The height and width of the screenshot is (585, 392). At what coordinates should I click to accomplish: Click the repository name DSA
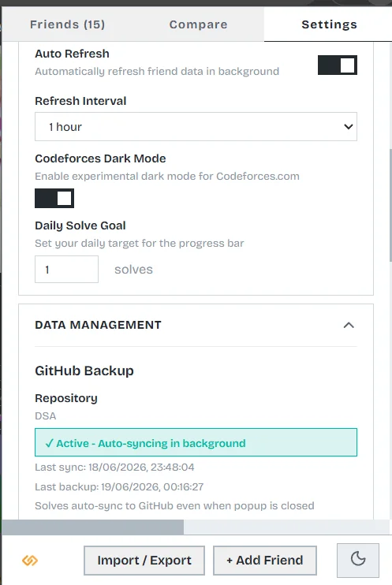tap(45, 416)
